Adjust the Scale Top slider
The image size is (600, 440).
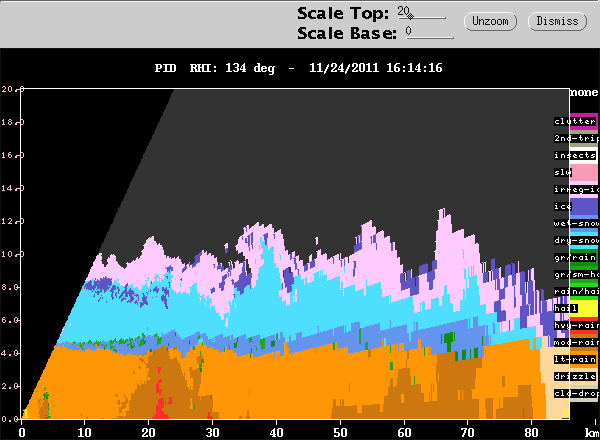pyautogui.click(x=422, y=14)
